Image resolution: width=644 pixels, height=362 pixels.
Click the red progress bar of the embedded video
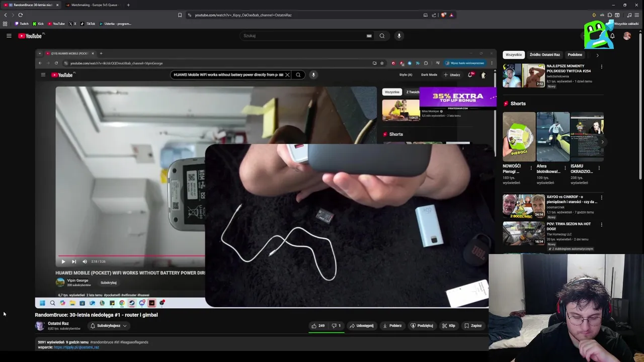coord(132,255)
